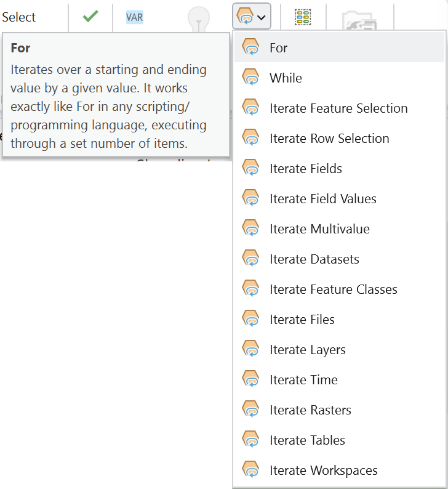Viewport: 448px width, 489px height.
Task: Pick Iterate Multivalue from list
Action: click(339, 229)
